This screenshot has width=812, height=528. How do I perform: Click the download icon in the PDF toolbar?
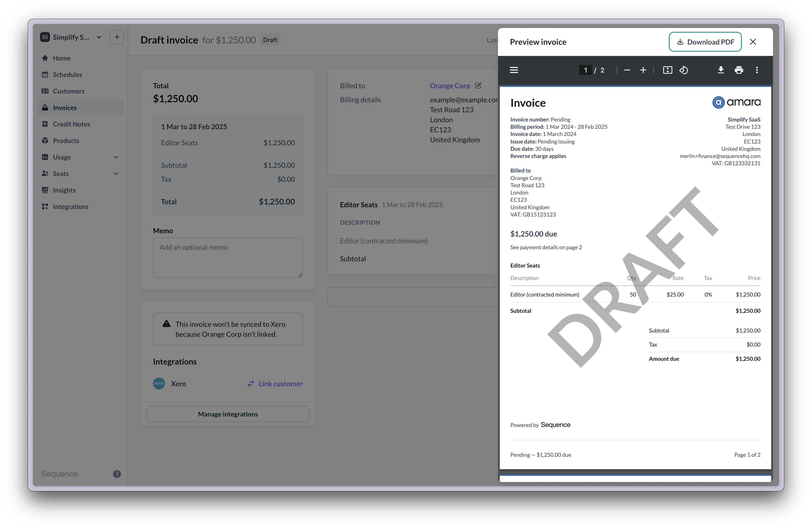(720, 70)
